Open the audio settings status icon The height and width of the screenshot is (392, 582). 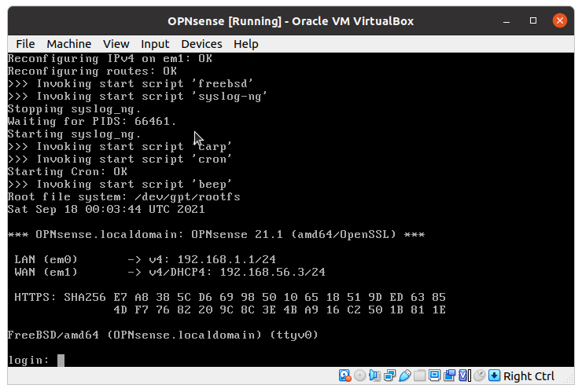point(374,376)
